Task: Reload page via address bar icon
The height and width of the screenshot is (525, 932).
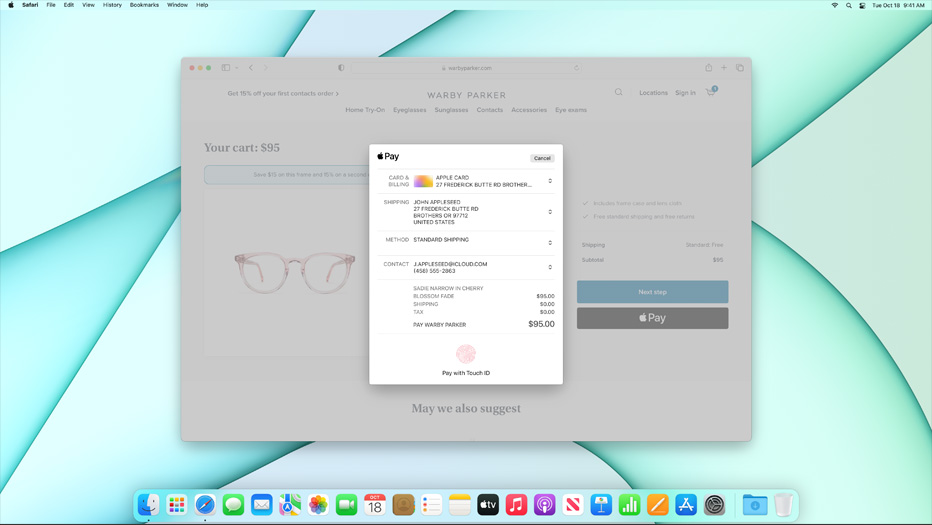Action: (577, 68)
